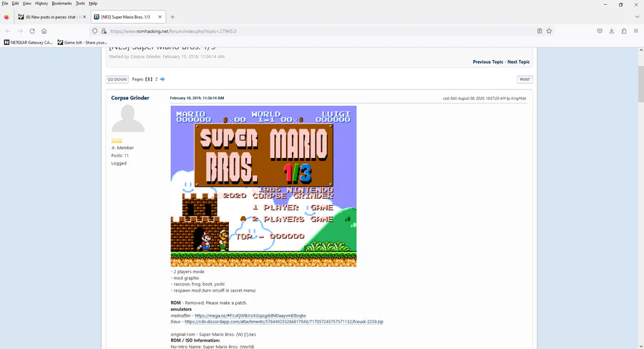Go forward one page
644x349 pixels.
(20, 31)
